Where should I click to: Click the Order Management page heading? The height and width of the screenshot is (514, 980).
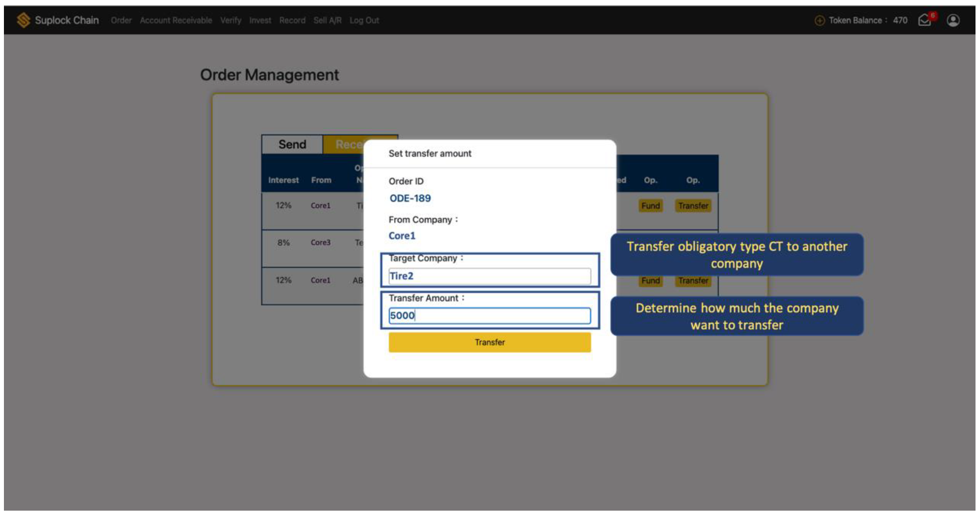270,75
